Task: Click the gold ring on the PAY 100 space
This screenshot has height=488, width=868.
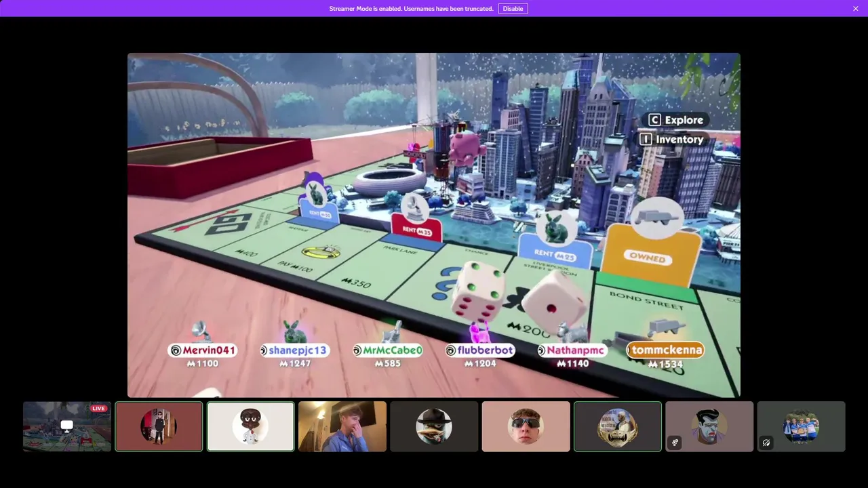Action: tap(321, 252)
